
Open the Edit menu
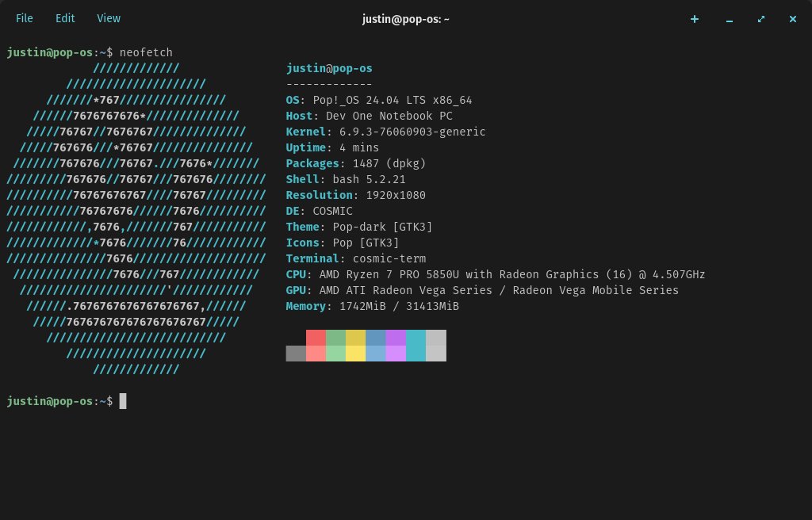(65, 19)
